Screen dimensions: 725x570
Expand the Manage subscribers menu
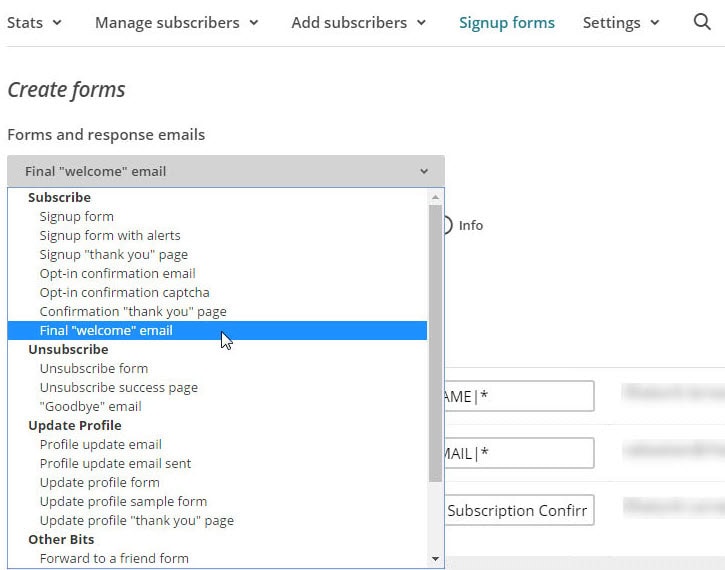[x=176, y=22]
